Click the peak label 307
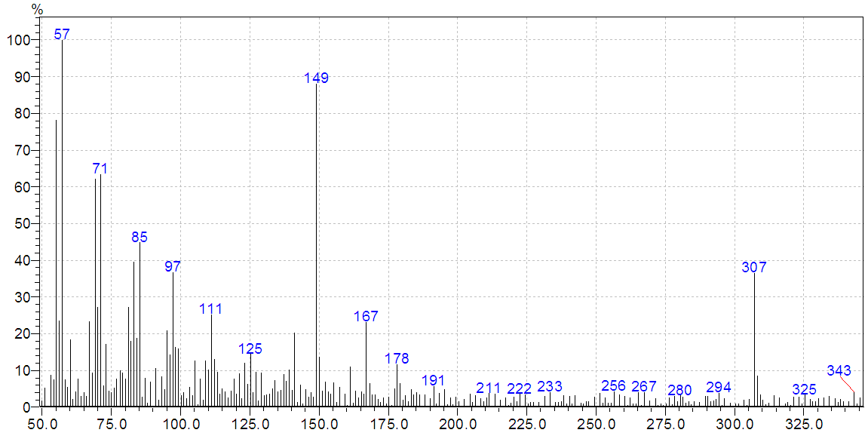The image size is (868, 442). pos(753,267)
